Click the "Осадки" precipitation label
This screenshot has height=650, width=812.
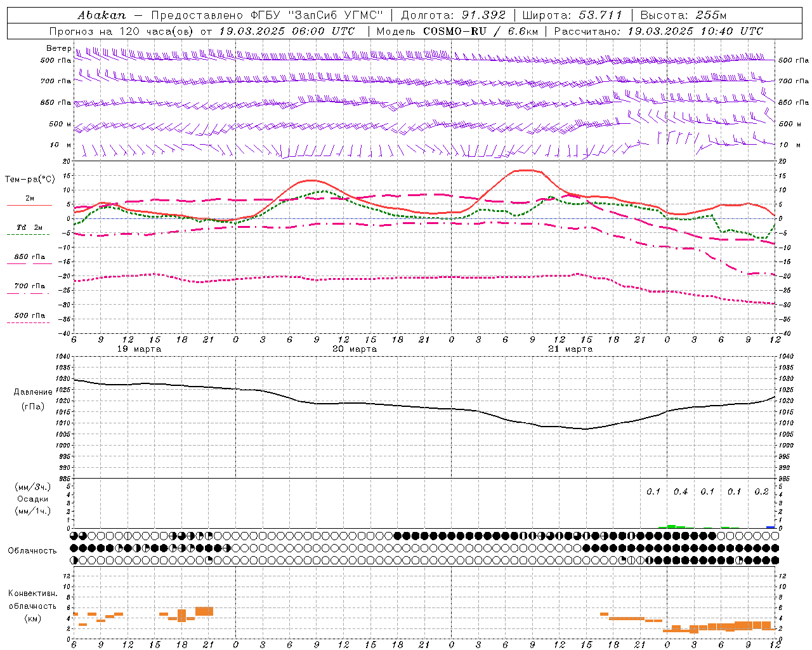32,499
